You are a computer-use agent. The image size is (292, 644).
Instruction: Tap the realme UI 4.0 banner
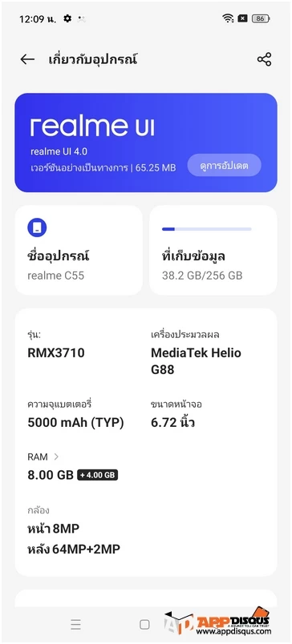[146, 143]
